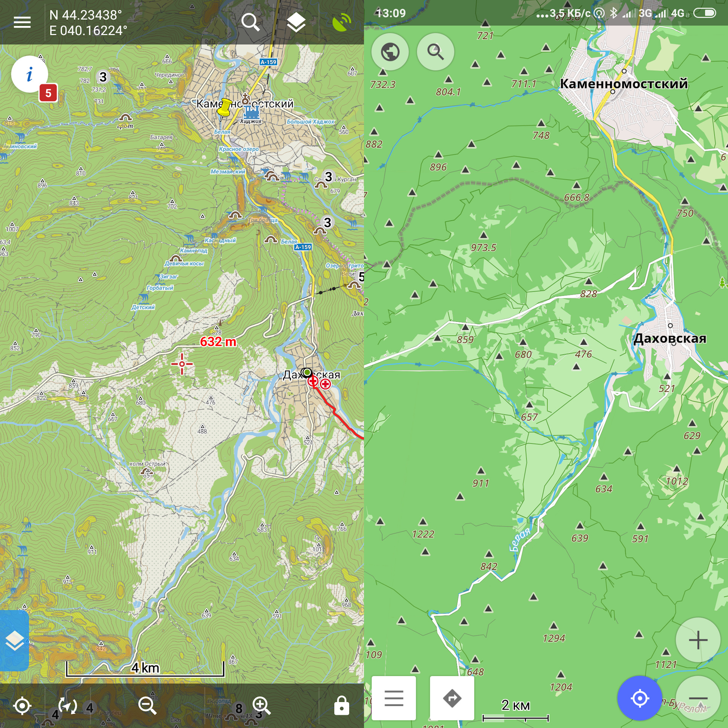Open the right map hamburger menu button
The image size is (728, 728).
[394, 698]
